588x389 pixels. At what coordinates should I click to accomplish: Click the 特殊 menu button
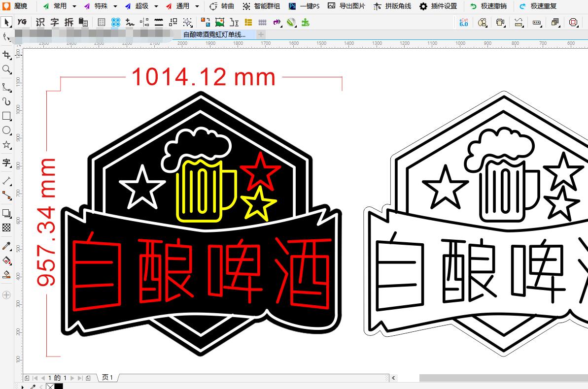pos(96,6)
